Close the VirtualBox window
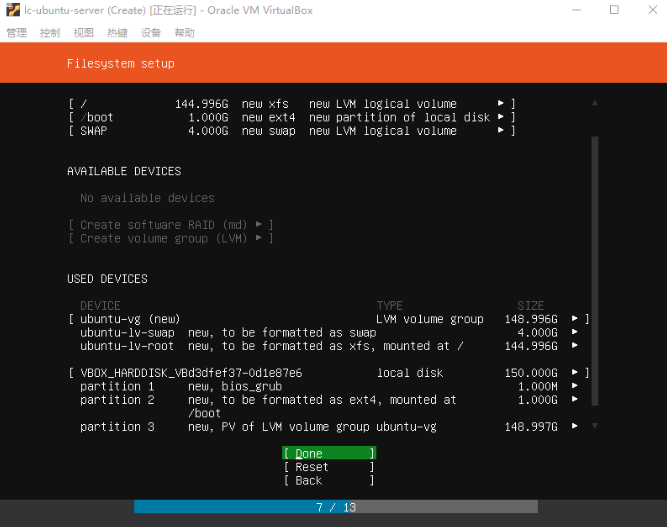Viewport: 667px width, 527px height. 653,10
